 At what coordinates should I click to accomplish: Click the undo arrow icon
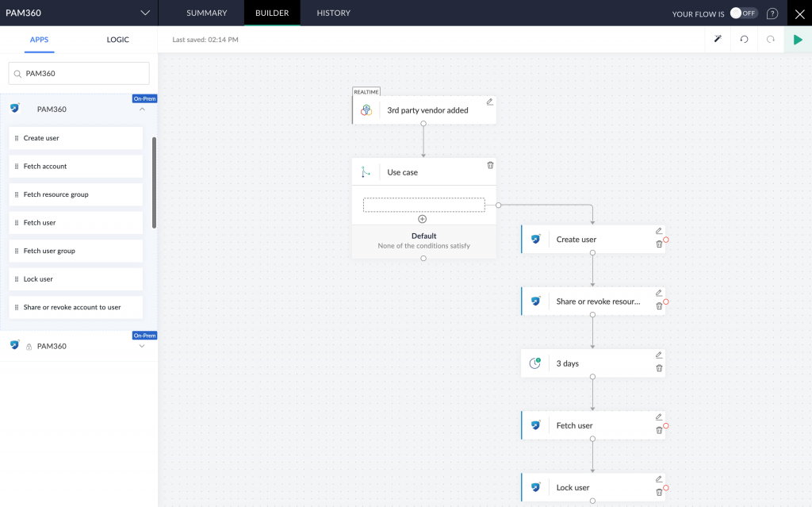744,40
